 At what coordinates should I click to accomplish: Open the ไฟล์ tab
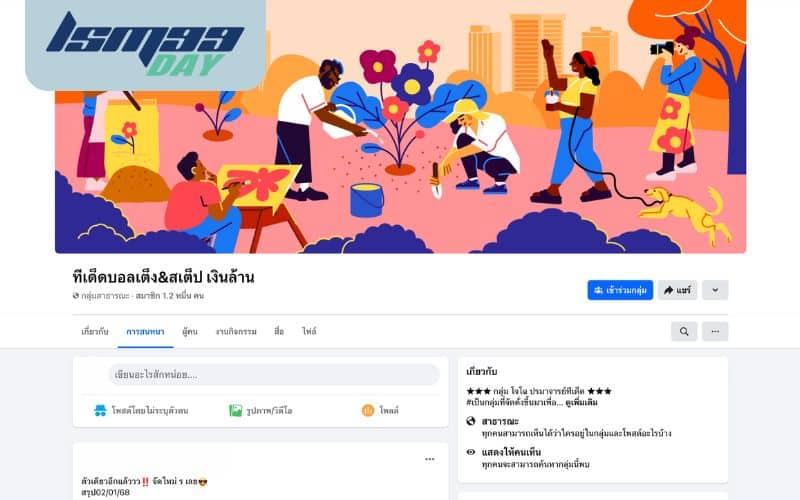[x=309, y=332]
